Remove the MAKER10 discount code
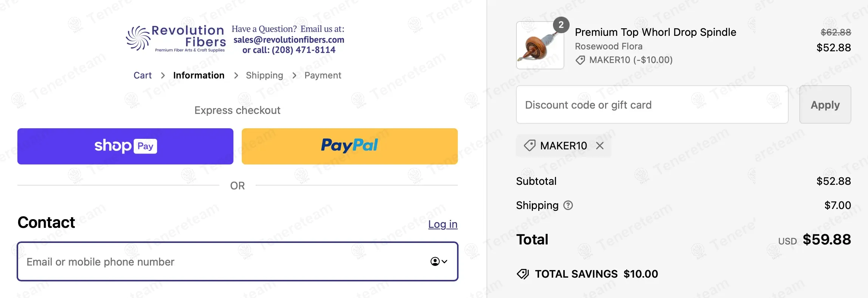Screen dimensions: 868x298 tap(599, 146)
